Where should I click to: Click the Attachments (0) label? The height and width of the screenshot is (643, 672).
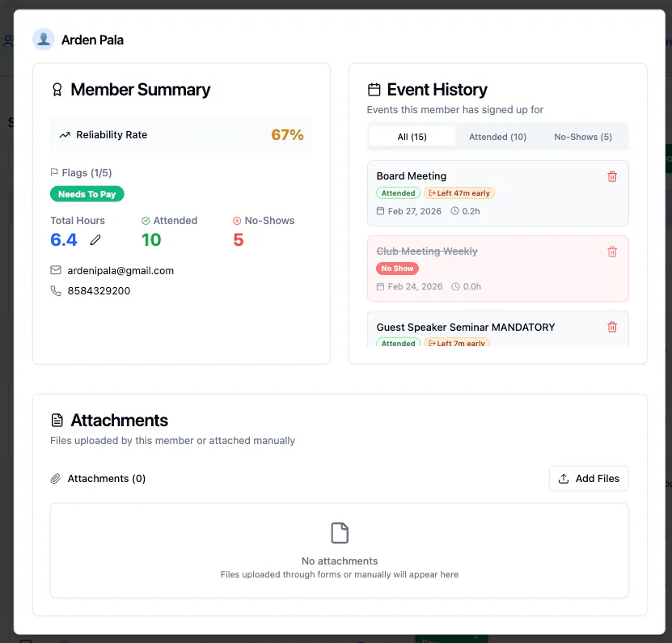pos(107,478)
